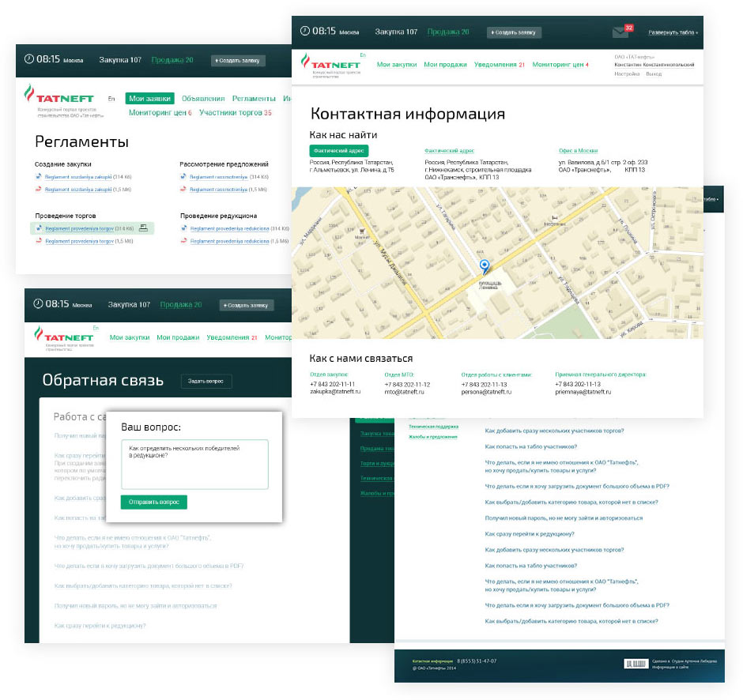743x700 pixels.
Task: Click the clock icon on the Обратная связь page
Action: (x=38, y=304)
